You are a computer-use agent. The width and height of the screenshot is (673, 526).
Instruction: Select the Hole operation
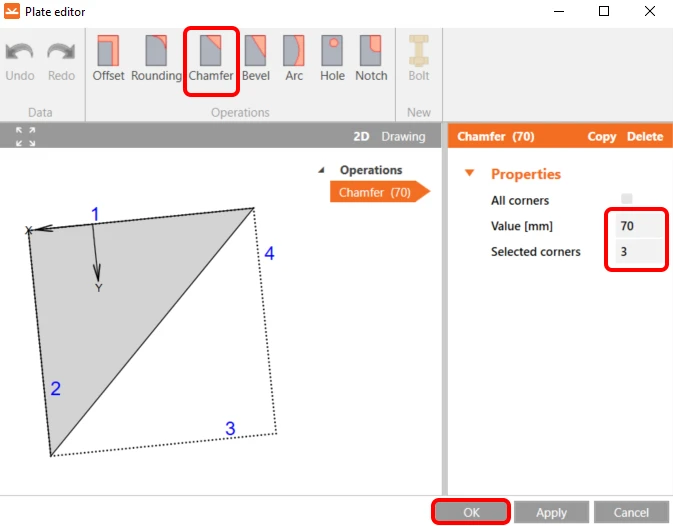pyautogui.click(x=332, y=58)
